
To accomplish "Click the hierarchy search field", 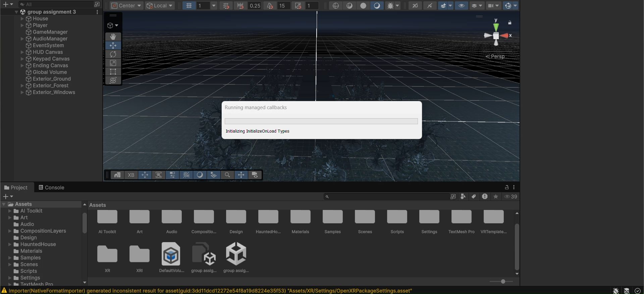I will [55, 4].
